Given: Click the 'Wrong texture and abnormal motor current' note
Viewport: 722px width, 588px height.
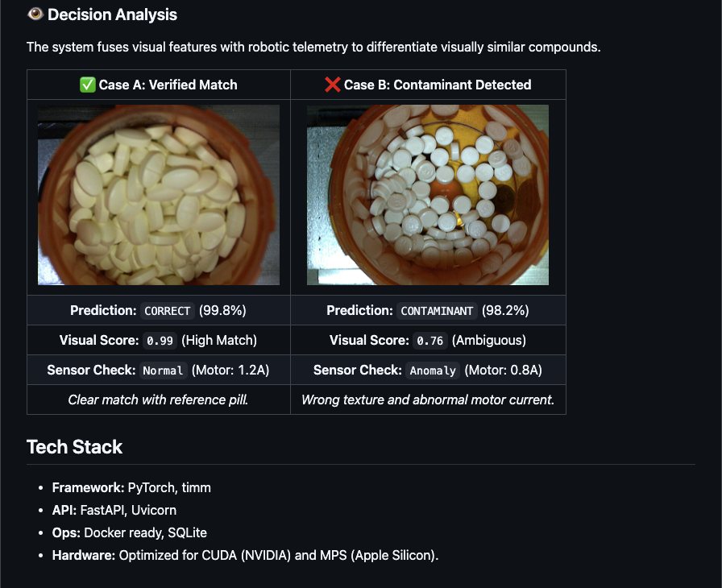Looking at the screenshot, I should pyautogui.click(x=428, y=400).
